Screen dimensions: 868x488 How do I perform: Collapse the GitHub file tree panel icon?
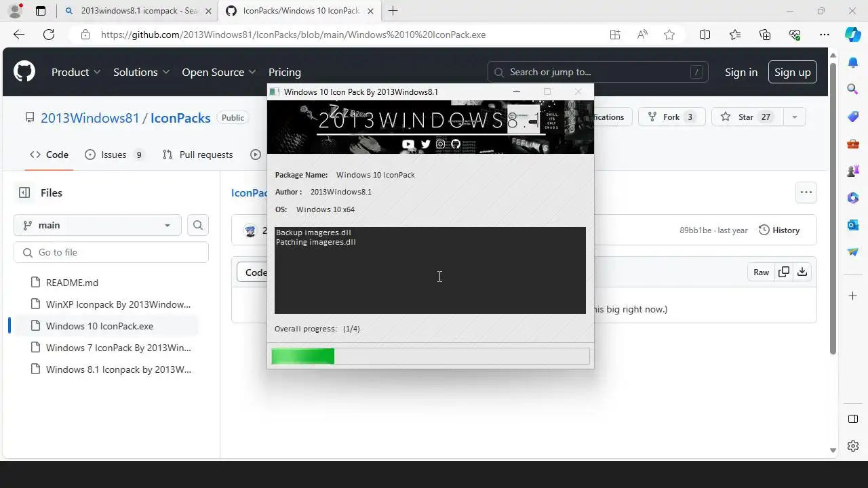pos(24,192)
